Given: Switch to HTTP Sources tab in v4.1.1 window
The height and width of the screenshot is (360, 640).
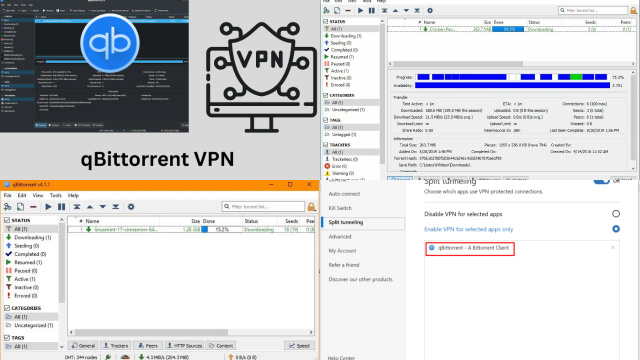Looking at the screenshot, I should (x=184, y=346).
